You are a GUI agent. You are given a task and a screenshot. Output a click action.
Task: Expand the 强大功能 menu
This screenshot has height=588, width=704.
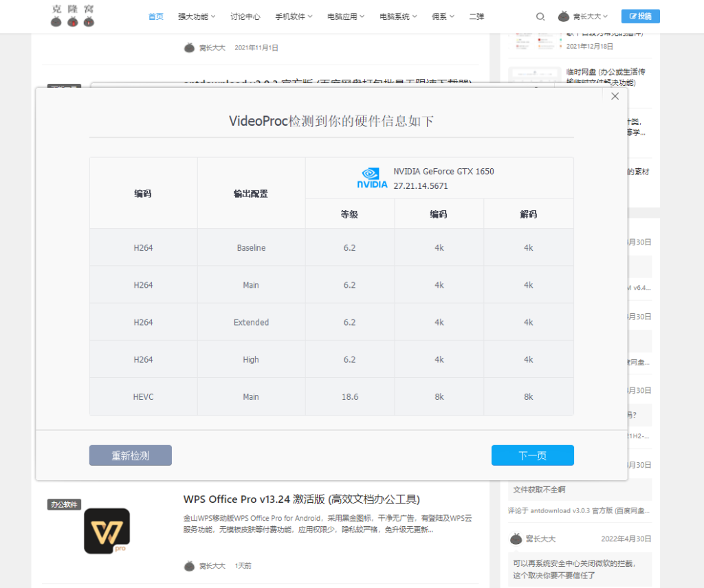point(197,16)
